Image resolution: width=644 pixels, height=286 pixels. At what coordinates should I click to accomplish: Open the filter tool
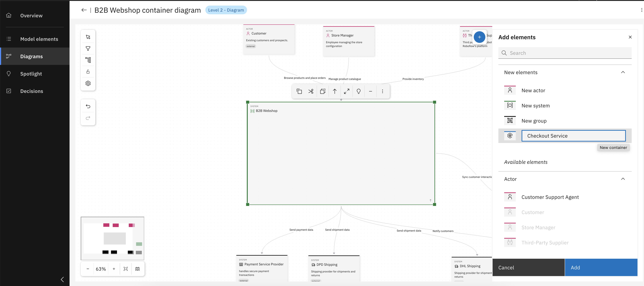pos(88,48)
